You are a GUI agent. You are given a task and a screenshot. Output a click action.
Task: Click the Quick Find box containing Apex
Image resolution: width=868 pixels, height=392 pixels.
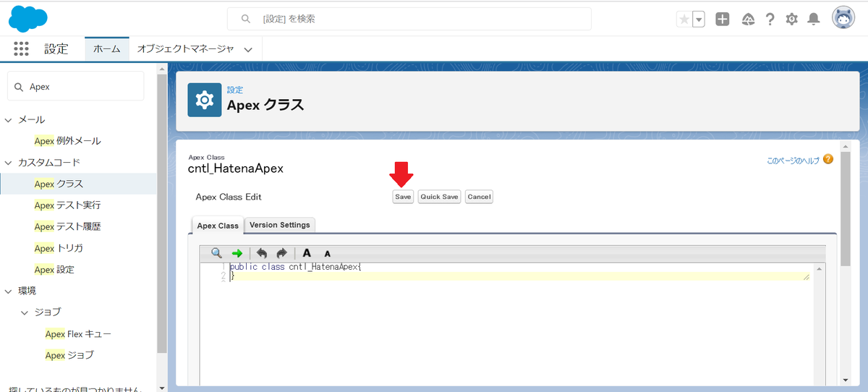[x=76, y=86]
